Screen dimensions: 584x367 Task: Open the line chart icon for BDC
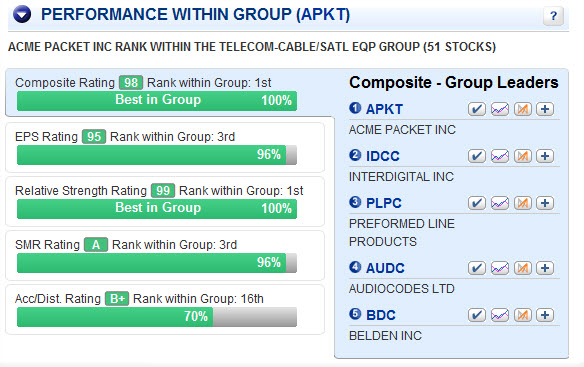pyautogui.click(x=500, y=315)
